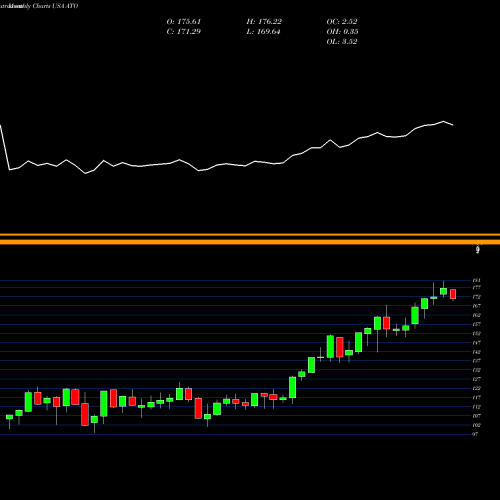
Task: Click the 162 price axis label
Action: (476, 315)
